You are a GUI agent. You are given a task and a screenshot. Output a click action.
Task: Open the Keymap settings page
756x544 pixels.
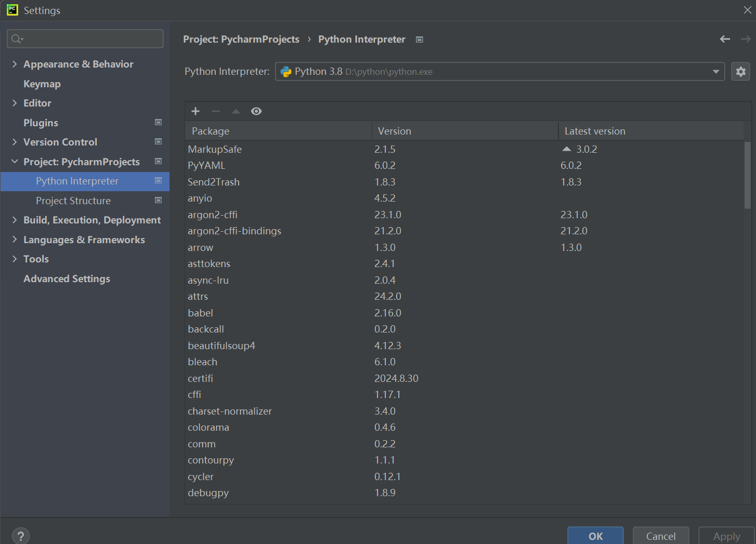click(x=42, y=84)
